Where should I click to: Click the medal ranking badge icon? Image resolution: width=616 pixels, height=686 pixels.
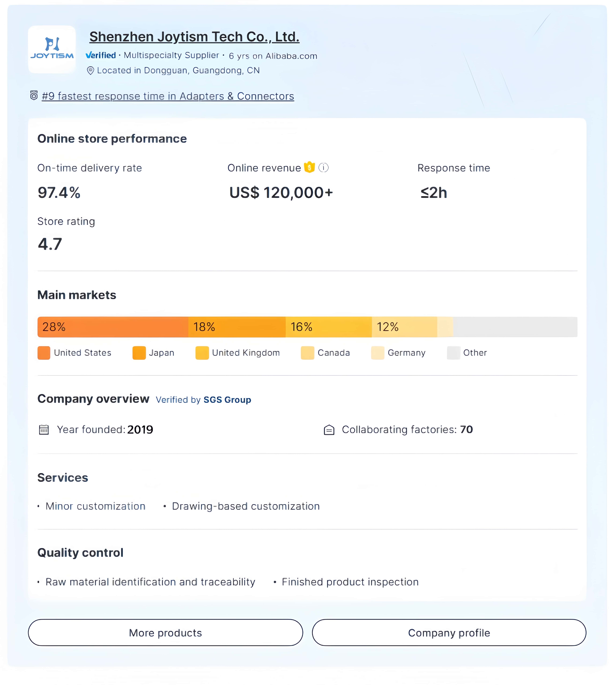[x=34, y=96]
